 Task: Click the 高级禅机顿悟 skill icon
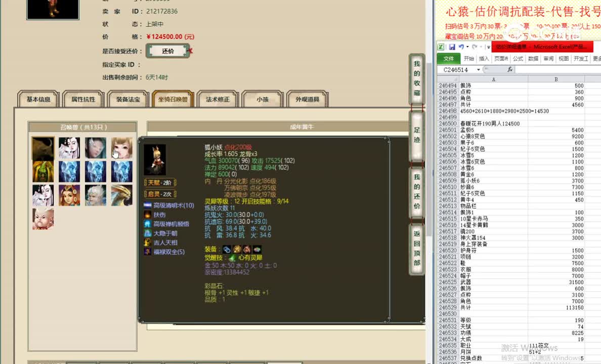[148, 224]
